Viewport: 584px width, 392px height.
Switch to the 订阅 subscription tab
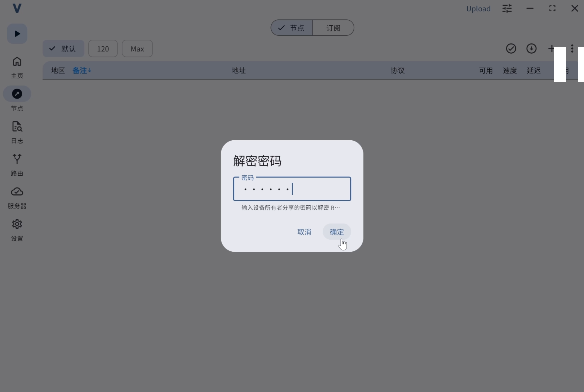[333, 28]
